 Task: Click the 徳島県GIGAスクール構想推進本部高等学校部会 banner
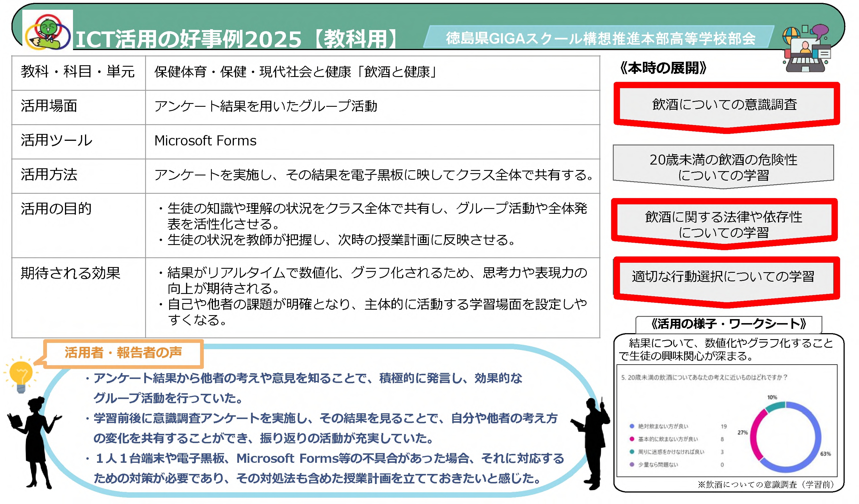click(x=600, y=38)
